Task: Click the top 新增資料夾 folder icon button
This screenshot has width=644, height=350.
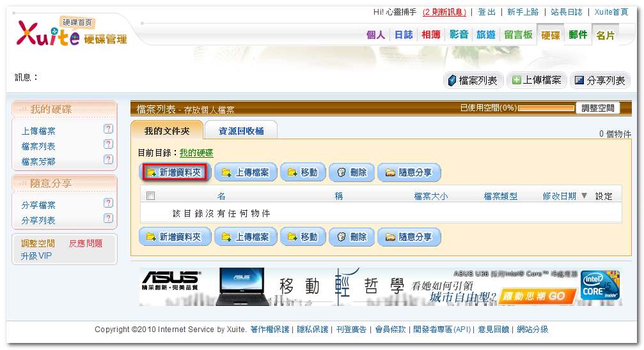Action: 173,172
